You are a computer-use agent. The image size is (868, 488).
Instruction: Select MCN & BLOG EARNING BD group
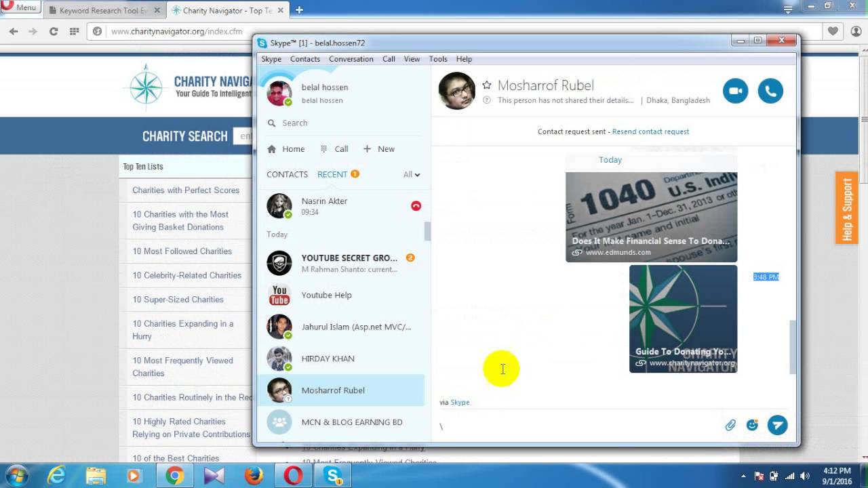coord(340,422)
